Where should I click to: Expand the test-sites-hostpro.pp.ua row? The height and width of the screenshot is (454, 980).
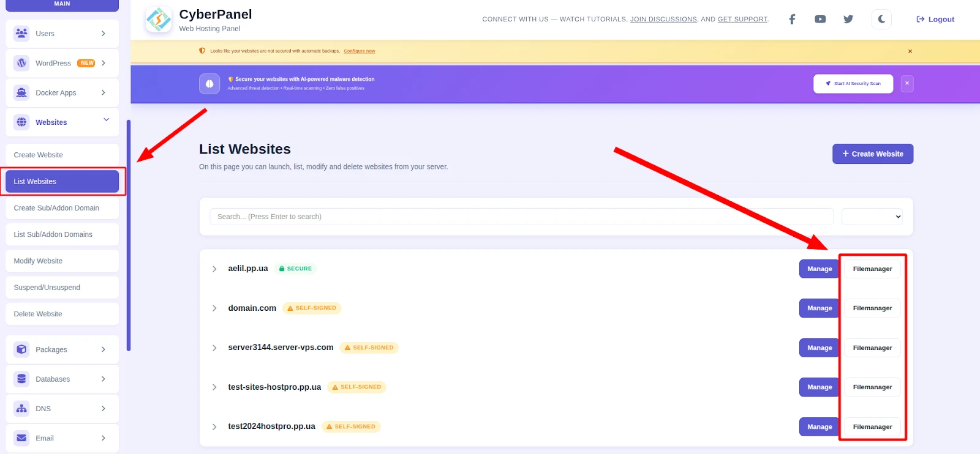214,387
